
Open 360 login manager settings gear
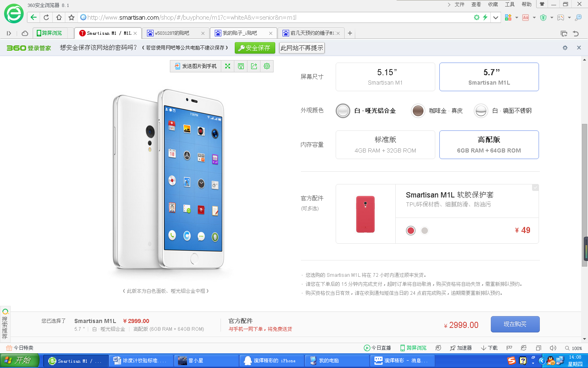click(x=565, y=48)
